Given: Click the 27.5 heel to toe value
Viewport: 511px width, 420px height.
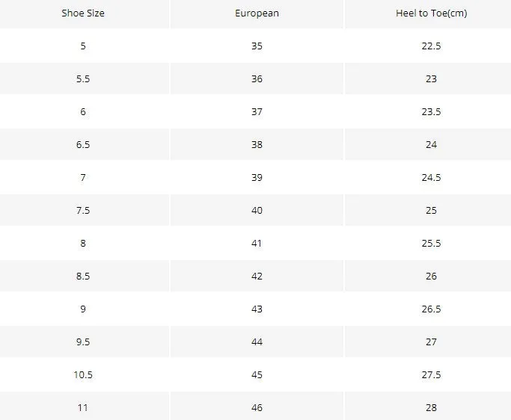Looking at the screenshot, I should point(431,374).
